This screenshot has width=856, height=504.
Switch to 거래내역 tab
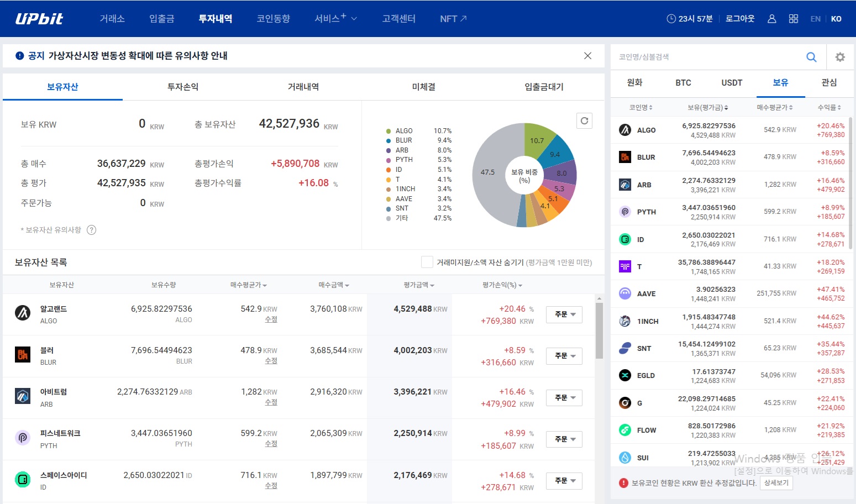(x=303, y=87)
